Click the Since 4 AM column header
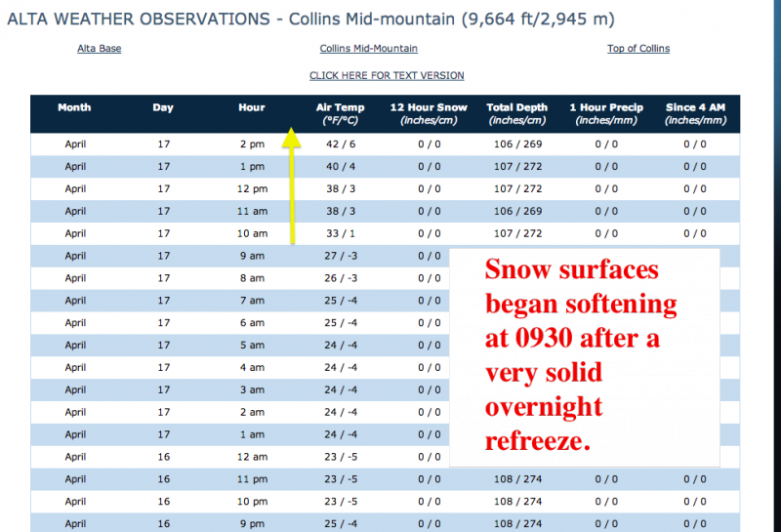The image size is (781, 532). 695,113
